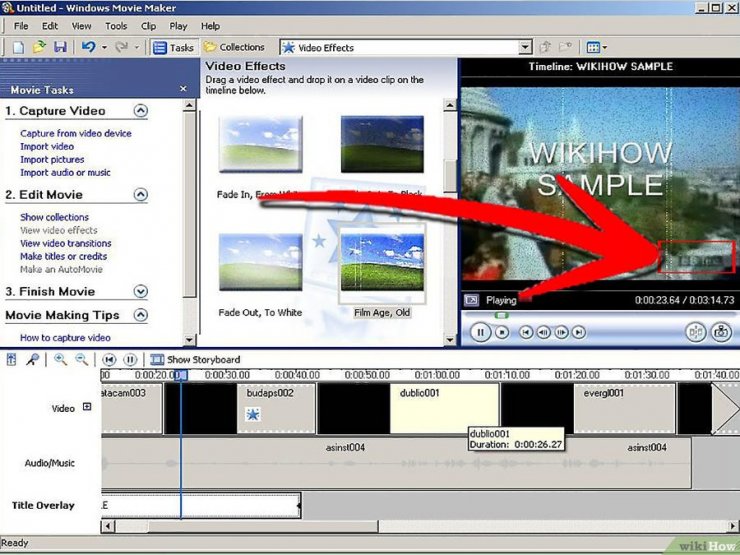Image resolution: width=740 pixels, height=555 pixels.
Task: Select the budaps002 clip on timeline
Action: (277, 408)
